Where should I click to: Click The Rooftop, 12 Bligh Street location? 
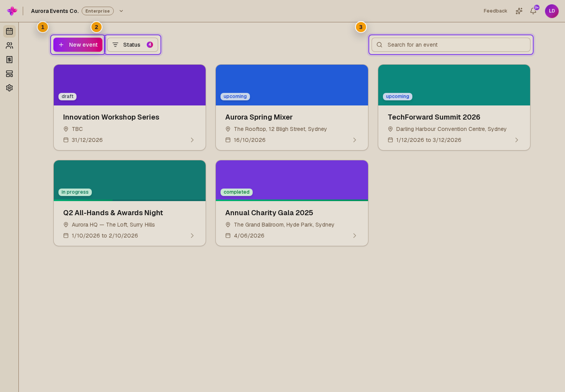point(280,129)
